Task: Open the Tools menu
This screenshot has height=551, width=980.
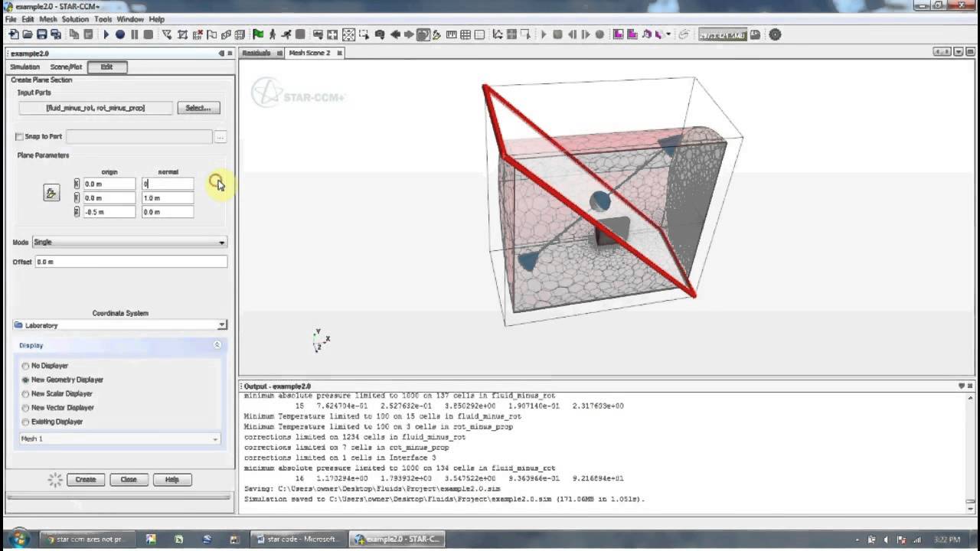Action: [x=103, y=19]
